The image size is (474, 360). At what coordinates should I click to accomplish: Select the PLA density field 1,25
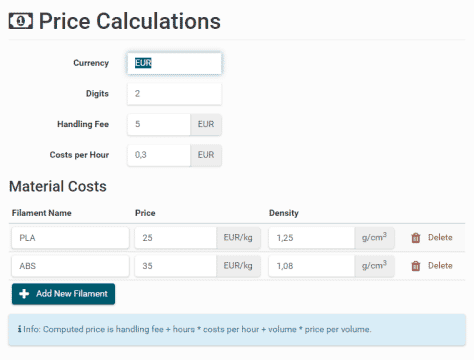[312, 238]
